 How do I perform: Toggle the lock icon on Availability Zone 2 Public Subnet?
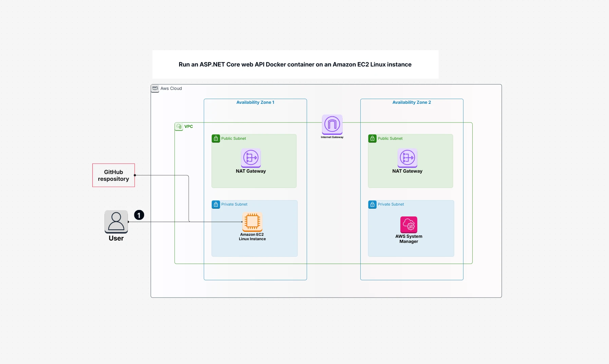pos(372,138)
